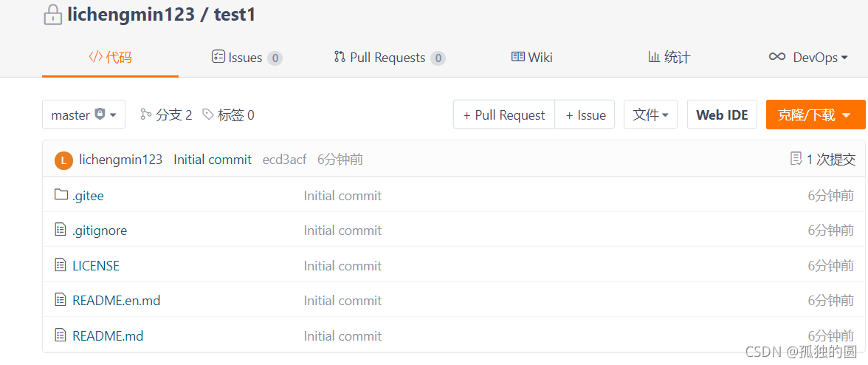The height and width of the screenshot is (365, 868).
Task: Click the .gitee folder icon
Action: [61, 194]
